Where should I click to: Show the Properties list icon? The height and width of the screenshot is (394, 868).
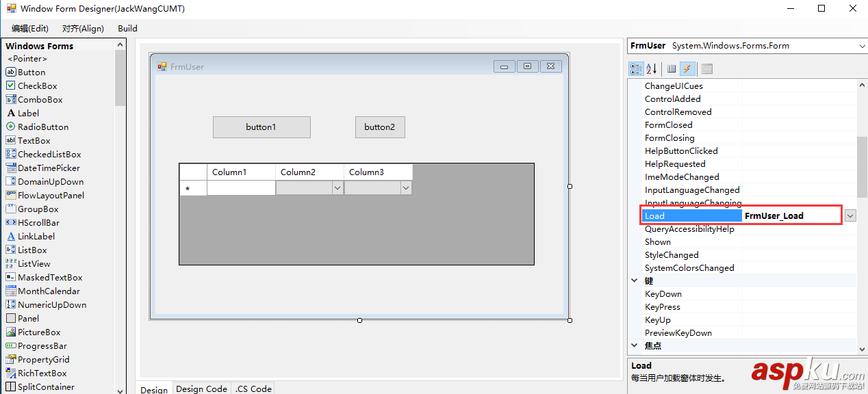click(672, 68)
